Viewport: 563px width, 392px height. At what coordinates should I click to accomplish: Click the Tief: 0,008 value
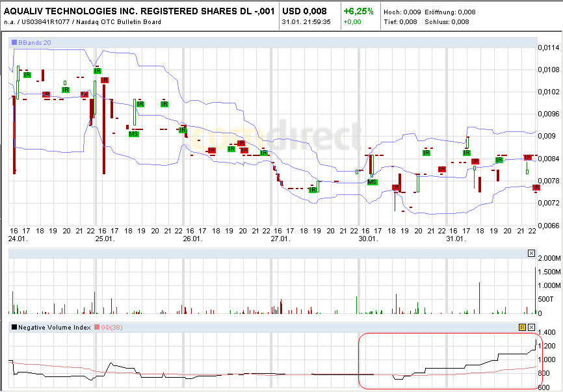point(400,22)
